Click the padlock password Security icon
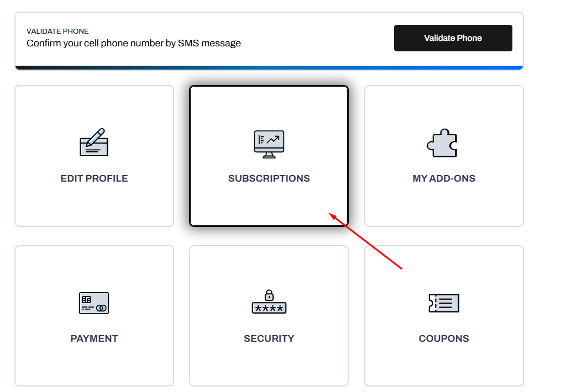 (269, 301)
